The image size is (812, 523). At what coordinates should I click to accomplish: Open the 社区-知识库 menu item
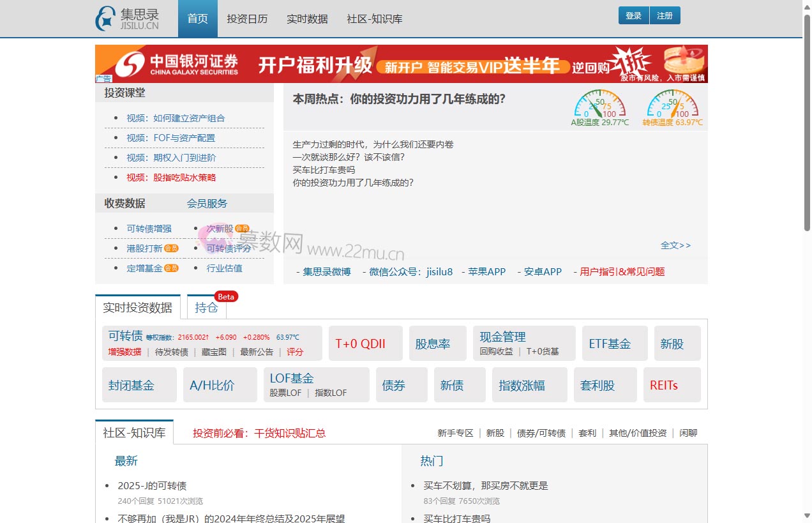point(373,19)
